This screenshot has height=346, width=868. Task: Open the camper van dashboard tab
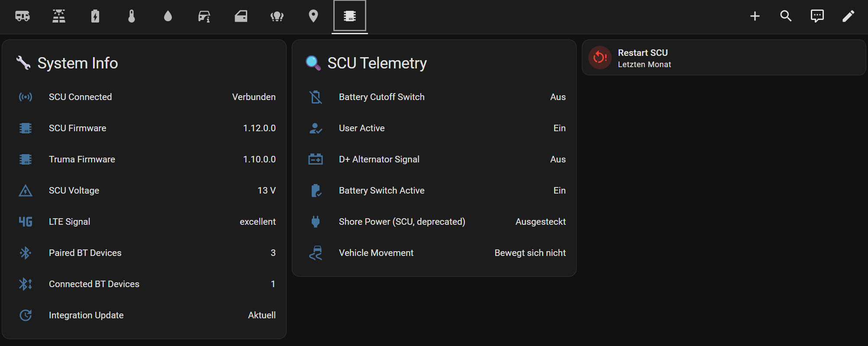click(23, 16)
